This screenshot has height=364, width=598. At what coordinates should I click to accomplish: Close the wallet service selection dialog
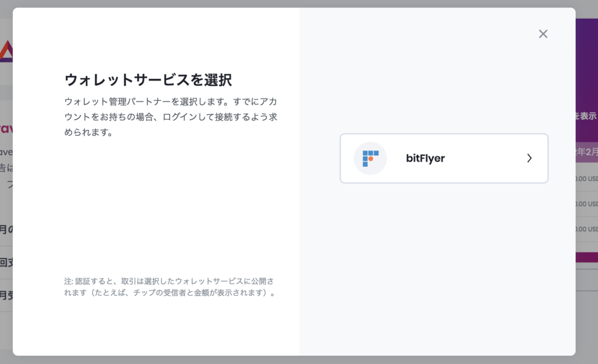pyautogui.click(x=543, y=34)
